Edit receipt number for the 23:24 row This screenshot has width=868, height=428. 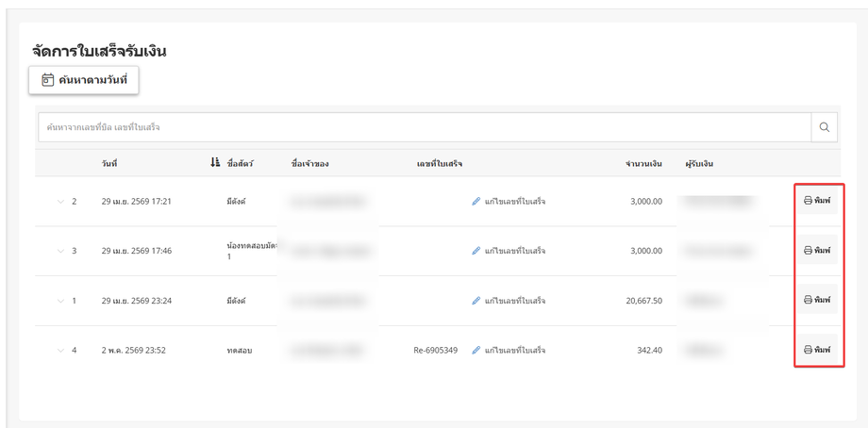[509, 301]
